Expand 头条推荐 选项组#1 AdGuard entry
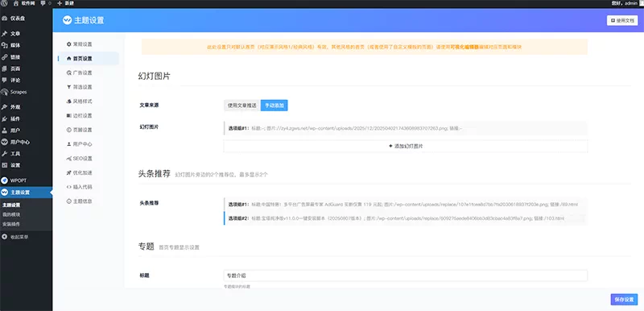This screenshot has width=644, height=311. (x=406, y=204)
